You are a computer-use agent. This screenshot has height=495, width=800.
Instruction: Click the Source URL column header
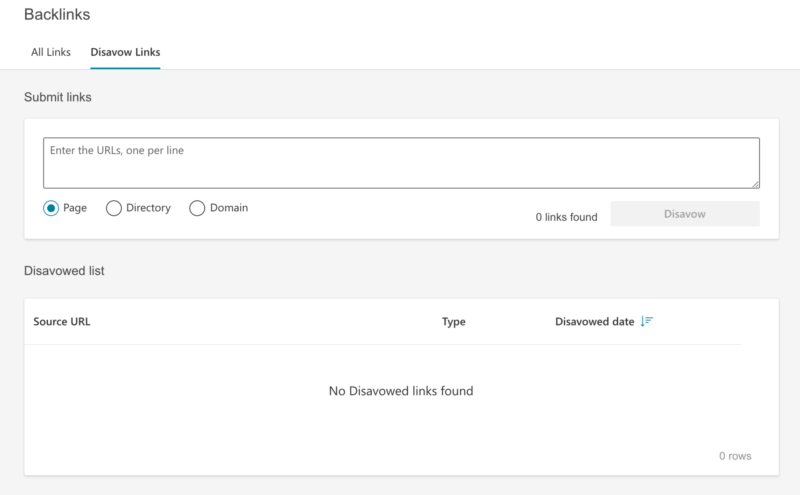tap(62, 322)
